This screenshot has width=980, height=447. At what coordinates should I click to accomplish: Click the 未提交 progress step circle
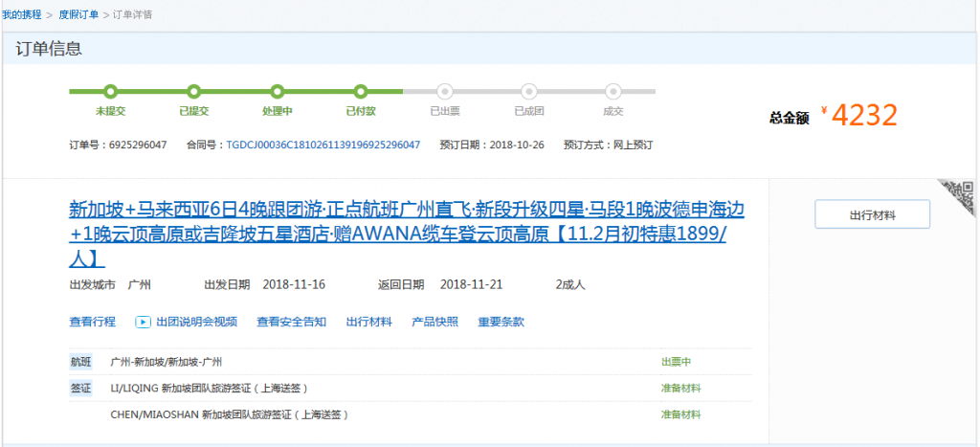(x=110, y=92)
